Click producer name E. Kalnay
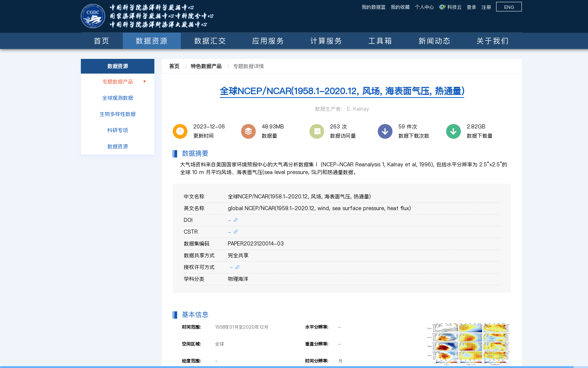588x368 pixels. 358,109
